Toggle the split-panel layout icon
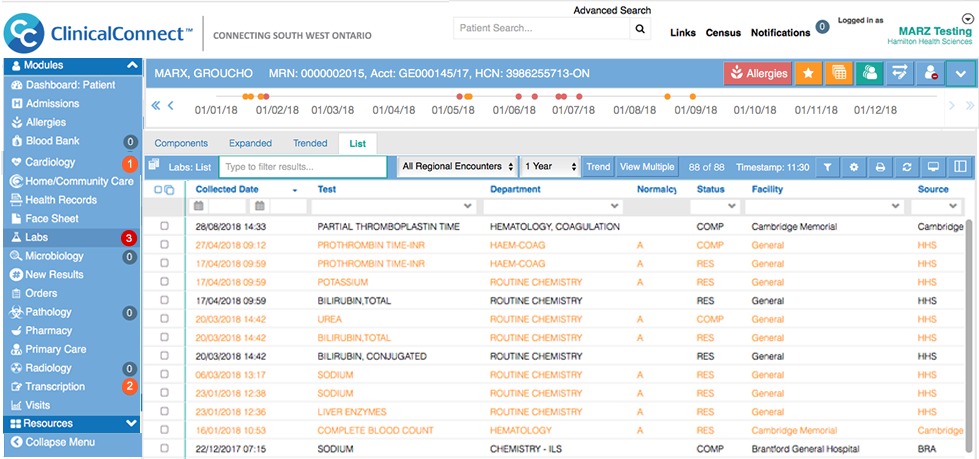 click(x=960, y=167)
